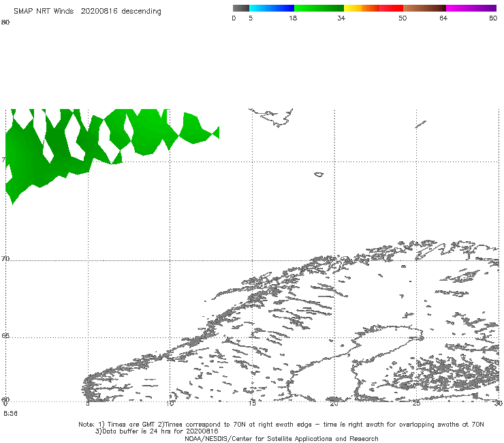The image size is (504, 443).
Task: Click the yellow-orange segment of the color bar
Action: click(x=362, y=8)
